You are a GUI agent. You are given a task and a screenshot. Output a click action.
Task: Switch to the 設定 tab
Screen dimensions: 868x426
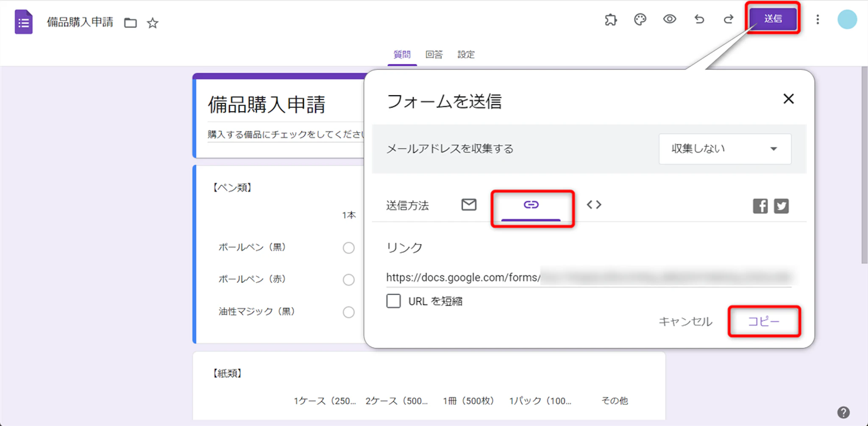tap(466, 55)
